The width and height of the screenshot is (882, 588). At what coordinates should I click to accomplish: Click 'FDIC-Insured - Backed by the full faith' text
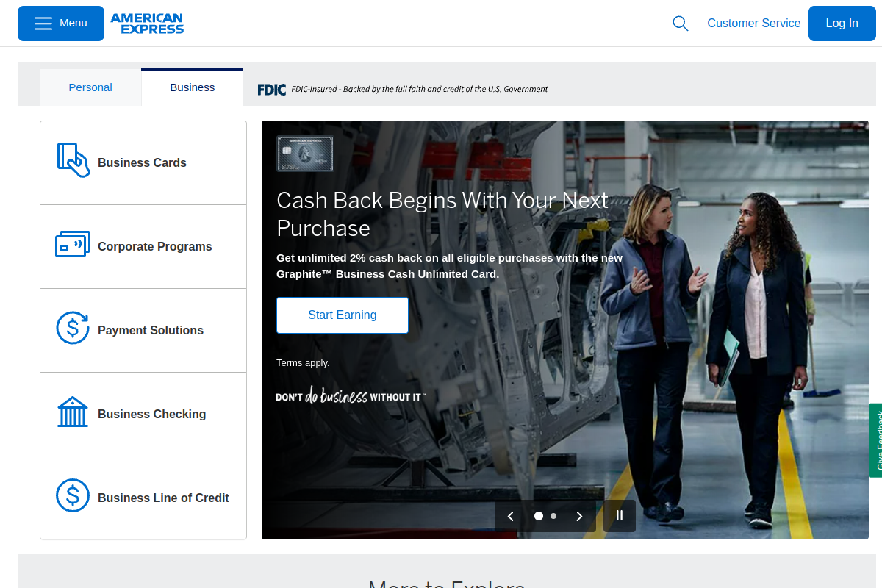(420, 89)
